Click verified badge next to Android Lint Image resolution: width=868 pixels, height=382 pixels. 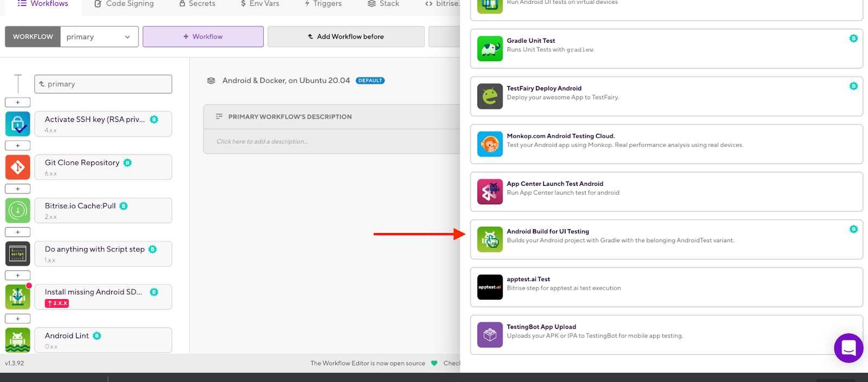[x=97, y=336]
